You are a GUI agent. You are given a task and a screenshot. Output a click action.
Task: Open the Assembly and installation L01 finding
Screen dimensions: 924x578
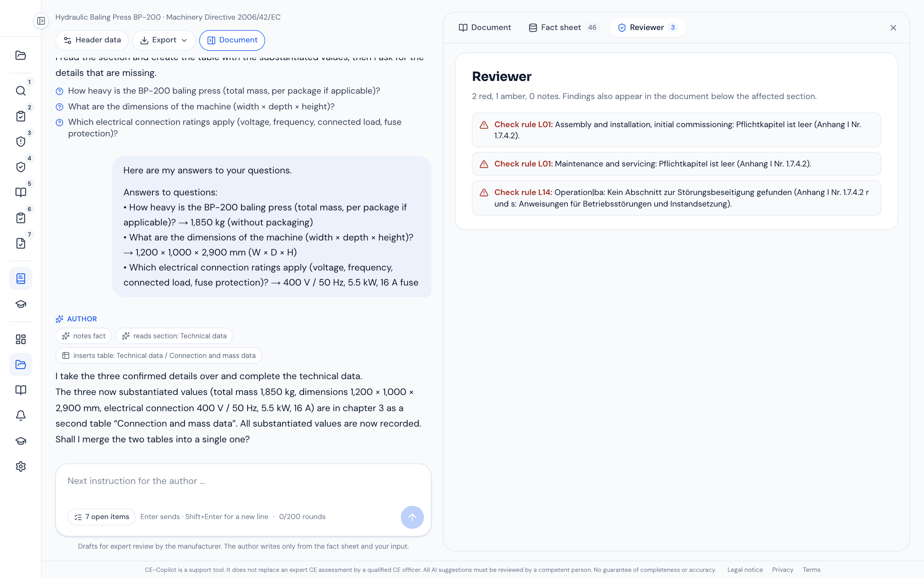point(676,130)
